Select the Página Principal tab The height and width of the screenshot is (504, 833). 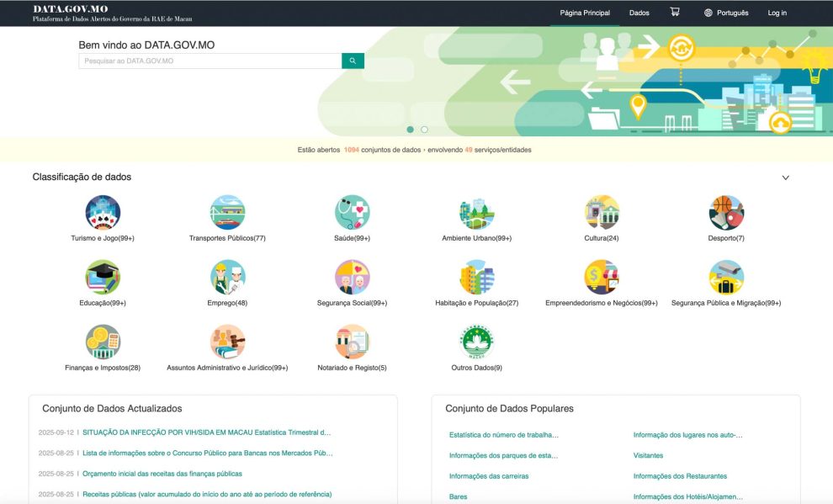pos(585,13)
